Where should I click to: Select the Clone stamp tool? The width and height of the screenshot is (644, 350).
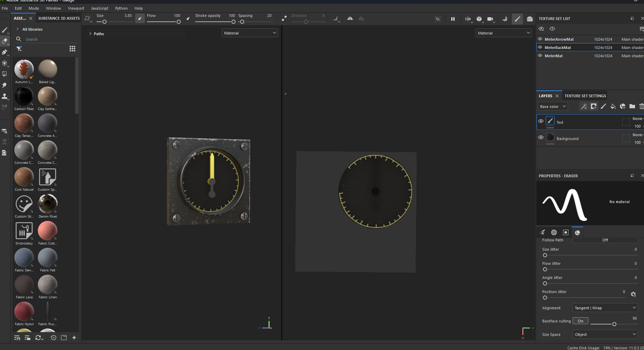4,96
